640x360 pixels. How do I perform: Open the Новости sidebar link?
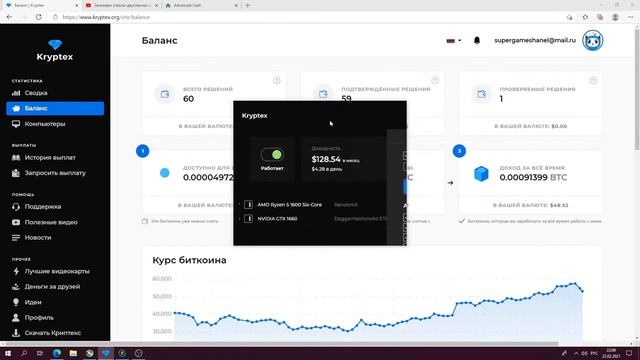pos(38,238)
